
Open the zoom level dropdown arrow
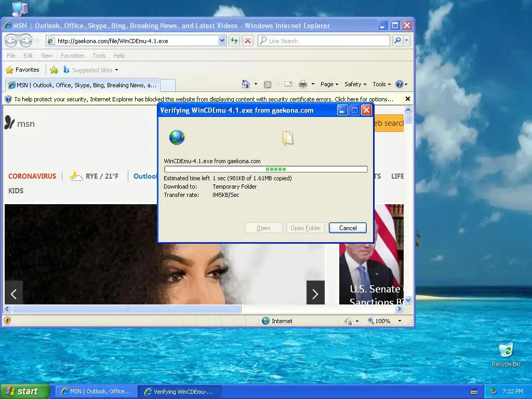click(x=400, y=321)
